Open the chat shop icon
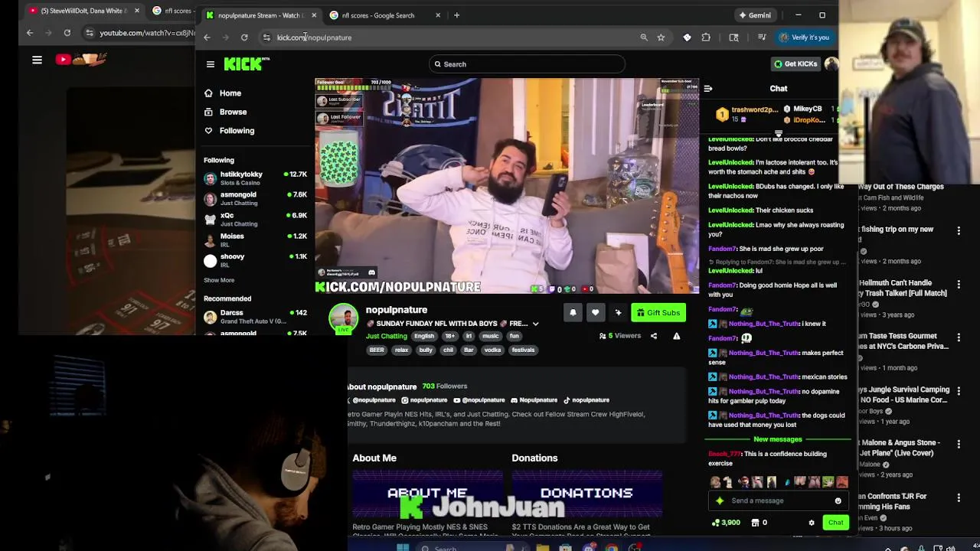 coord(756,523)
